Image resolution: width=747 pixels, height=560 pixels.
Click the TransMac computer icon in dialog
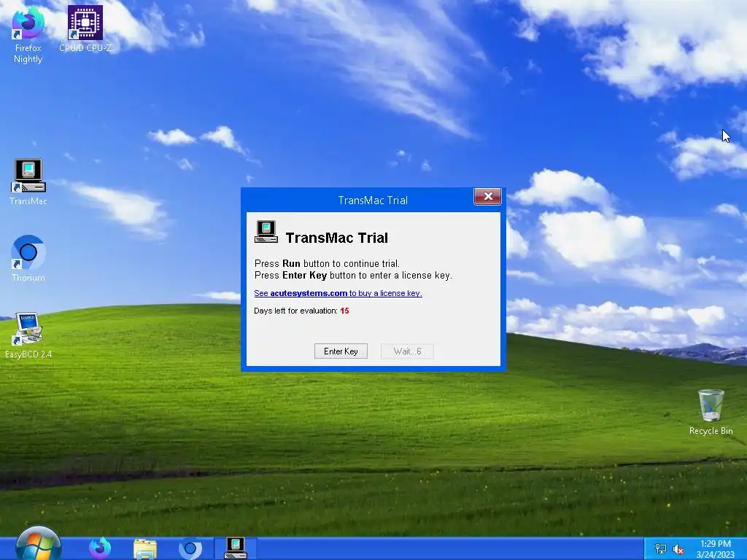tap(266, 232)
